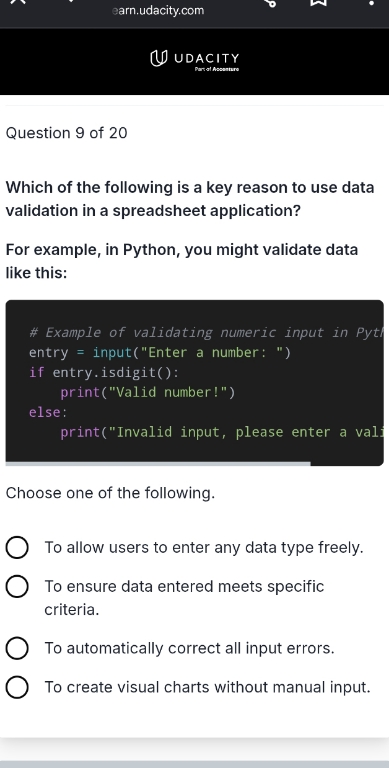Click the dropdown chevron beside the page title
The image size is (389, 768).
click(x=72, y=1)
